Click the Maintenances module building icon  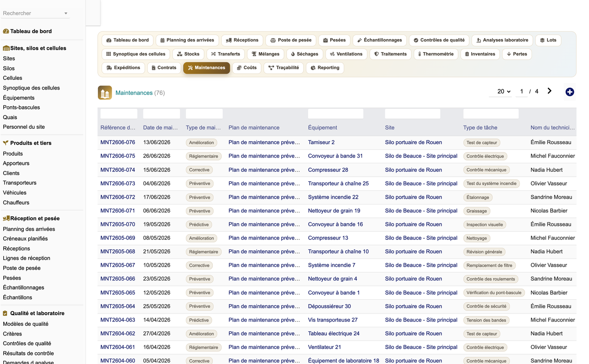click(105, 93)
